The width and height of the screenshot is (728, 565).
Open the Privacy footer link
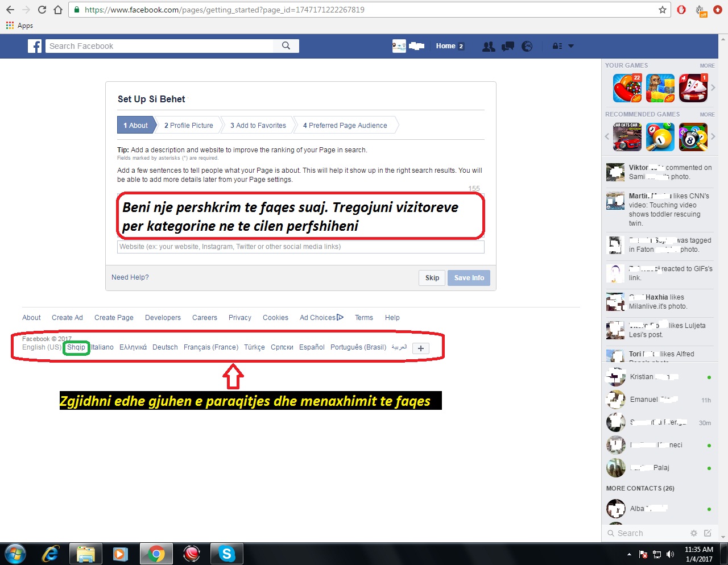(240, 318)
